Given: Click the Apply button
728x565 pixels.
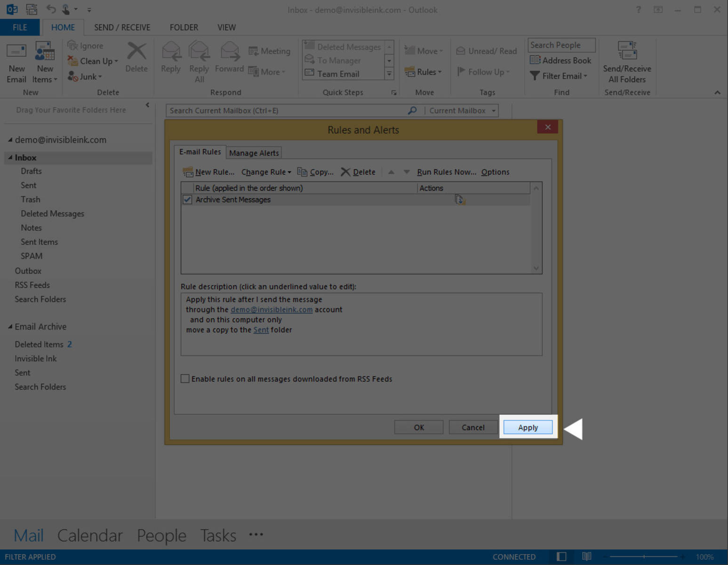Looking at the screenshot, I should pyautogui.click(x=528, y=428).
